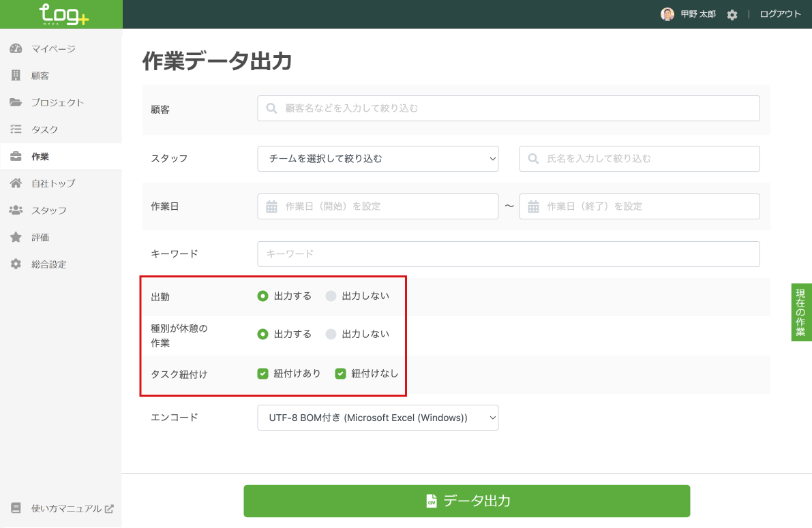Click the Log+ logo
The height and width of the screenshot is (528, 812).
(63, 14)
